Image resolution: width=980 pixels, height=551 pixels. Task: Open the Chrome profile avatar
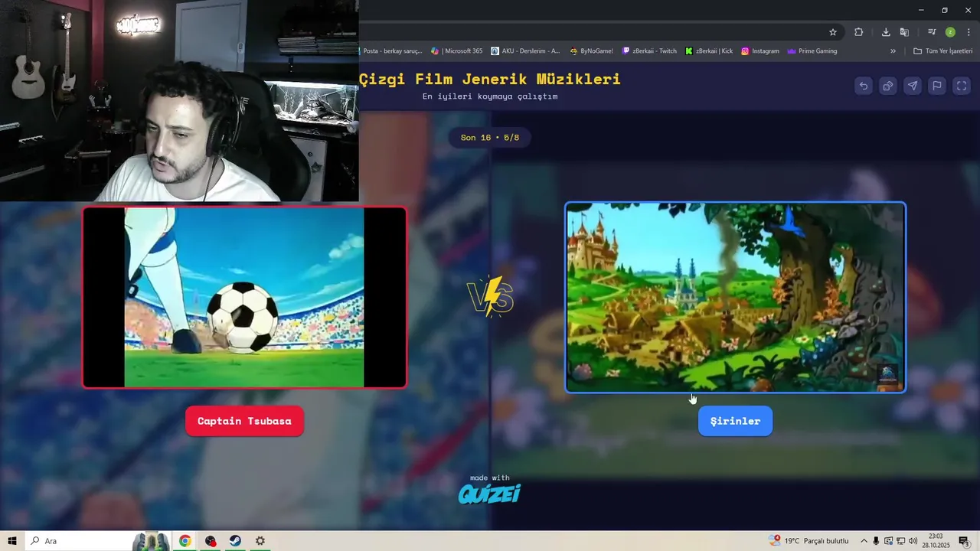[950, 32]
